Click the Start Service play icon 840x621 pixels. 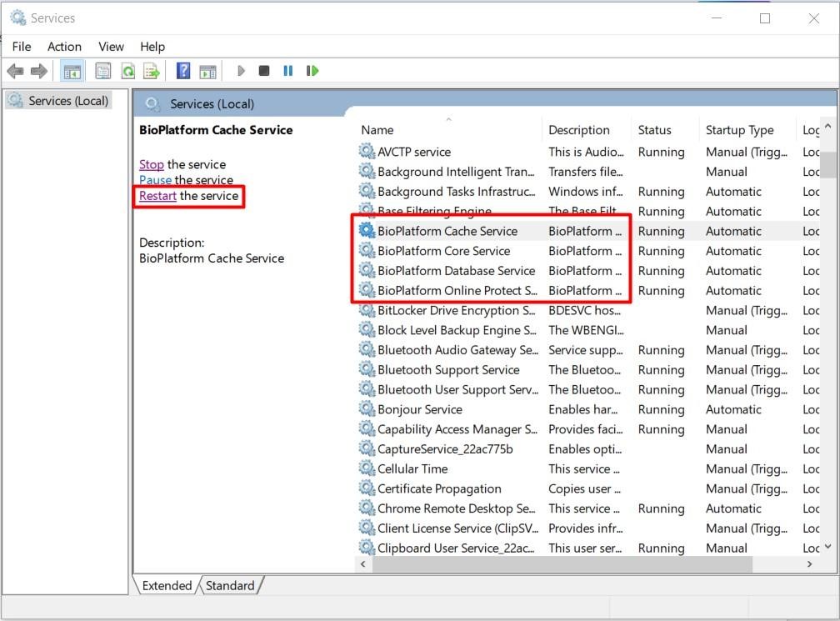(241, 71)
